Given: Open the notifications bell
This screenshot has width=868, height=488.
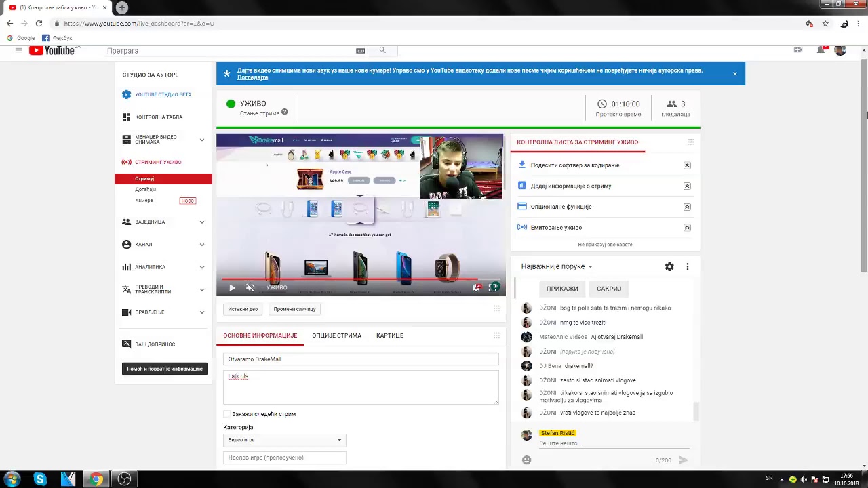Looking at the screenshot, I should pyautogui.click(x=821, y=49).
